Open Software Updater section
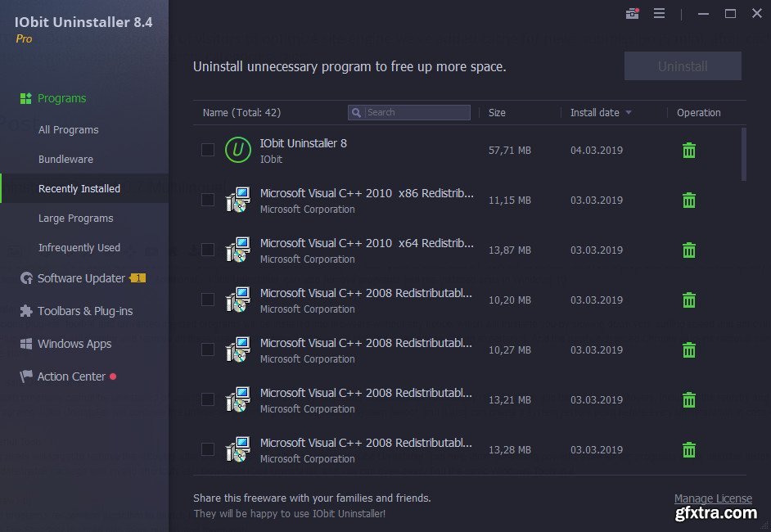Screen dimensions: 771x532 point(81,278)
